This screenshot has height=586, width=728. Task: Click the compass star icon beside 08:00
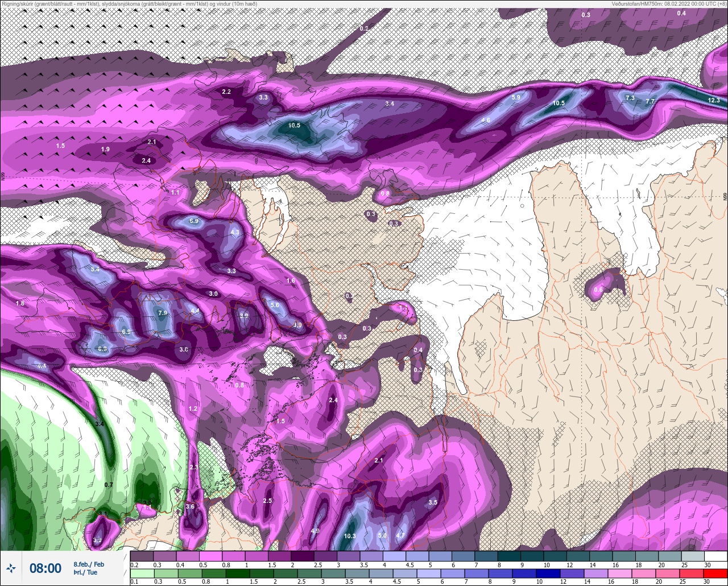point(11,568)
